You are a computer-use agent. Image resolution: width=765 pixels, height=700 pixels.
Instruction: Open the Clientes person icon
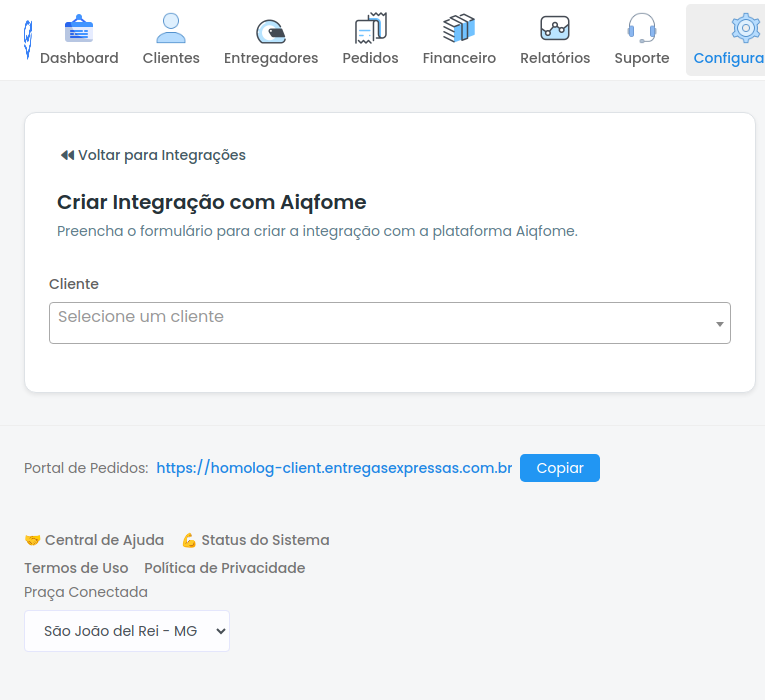click(171, 28)
